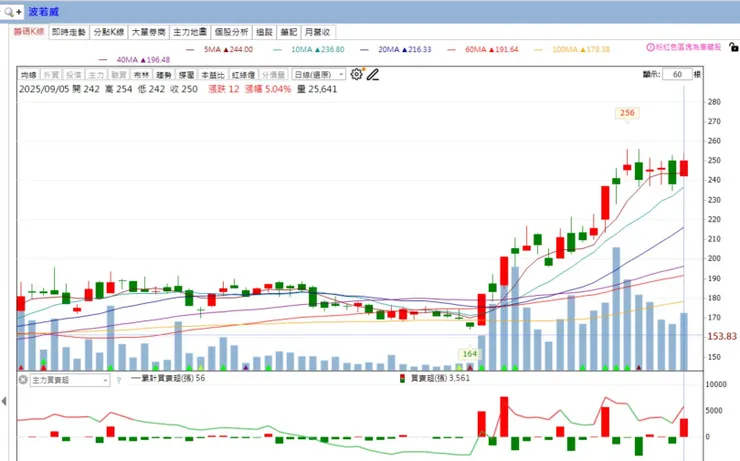Click the 粉紅色區塊為庫藏股 note
The width and height of the screenshot is (740, 461).
coord(688,47)
